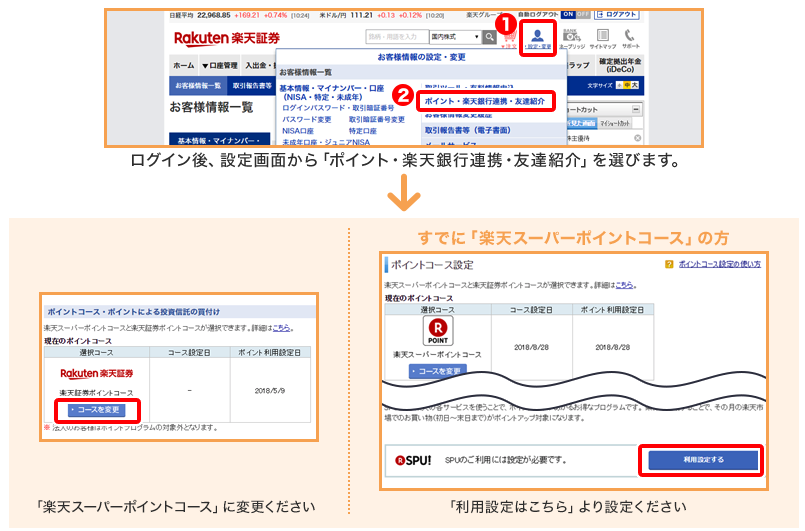Click the Rakuten 楽天証券 logo in left course table
This screenshot has height=531, width=805.
[x=97, y=373]
